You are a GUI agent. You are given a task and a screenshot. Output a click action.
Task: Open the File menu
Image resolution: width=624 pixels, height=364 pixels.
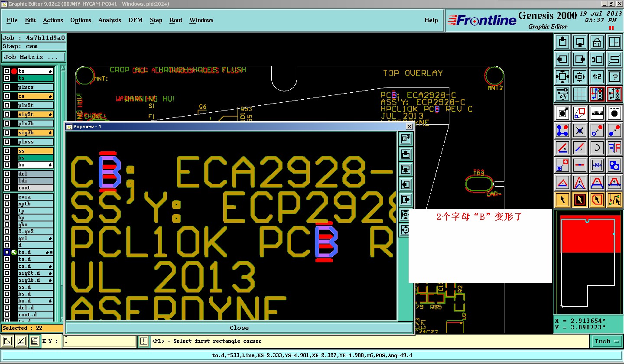pos(12,20)
